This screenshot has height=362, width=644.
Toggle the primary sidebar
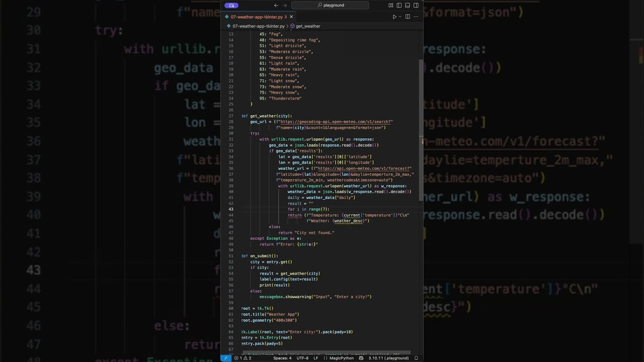click(399, 6)
